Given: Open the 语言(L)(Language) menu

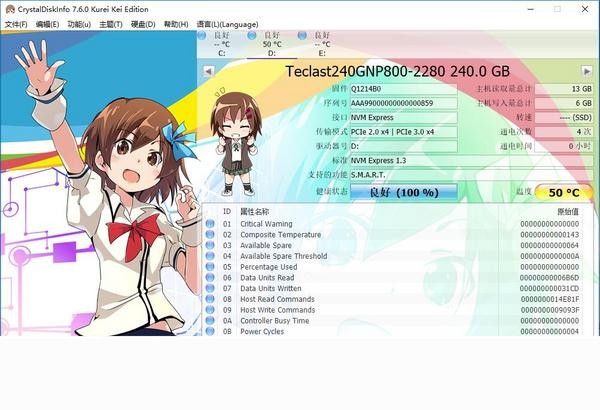Looking at the screenshot, I should [x=227, y=25].
